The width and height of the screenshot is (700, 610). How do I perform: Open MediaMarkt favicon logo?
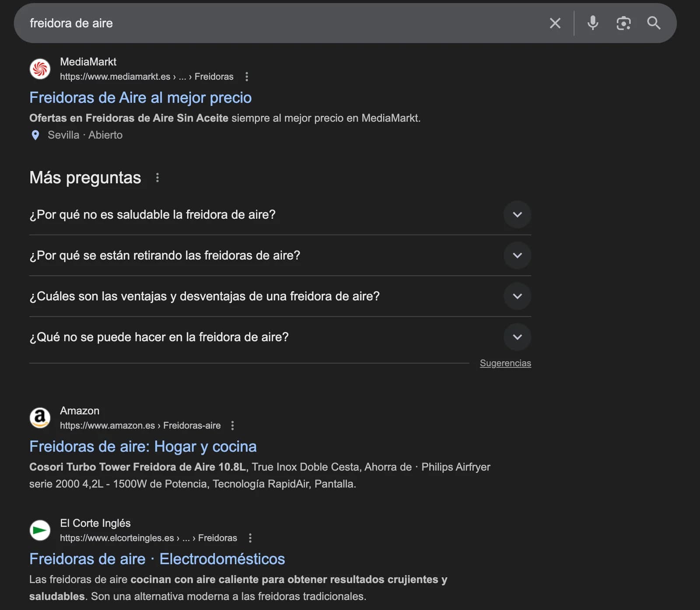40,69
